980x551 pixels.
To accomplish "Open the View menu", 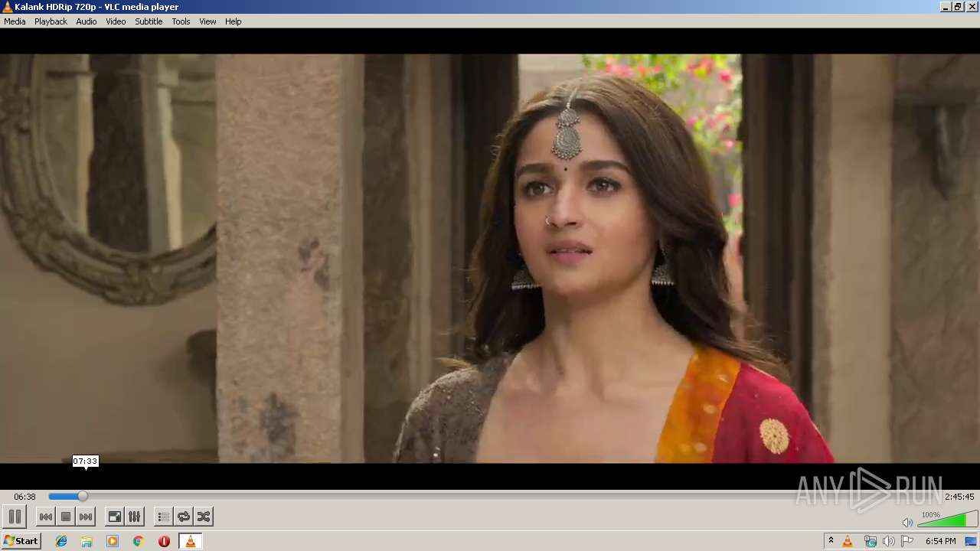I will coord(207,21).
